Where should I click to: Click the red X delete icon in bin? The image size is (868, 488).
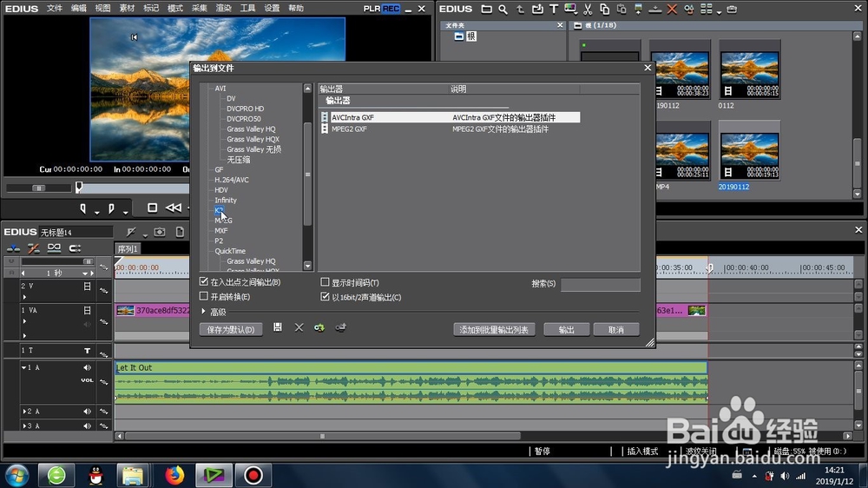672,9
